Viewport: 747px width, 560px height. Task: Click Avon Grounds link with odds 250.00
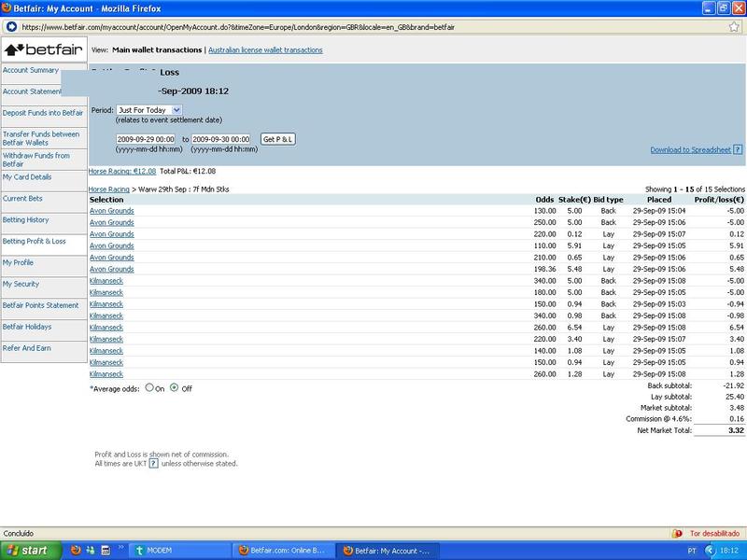tap(112, 222)
